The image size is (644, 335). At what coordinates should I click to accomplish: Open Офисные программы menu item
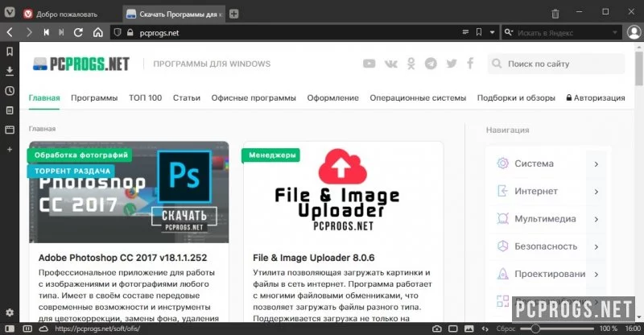click(x=254, y=97)
